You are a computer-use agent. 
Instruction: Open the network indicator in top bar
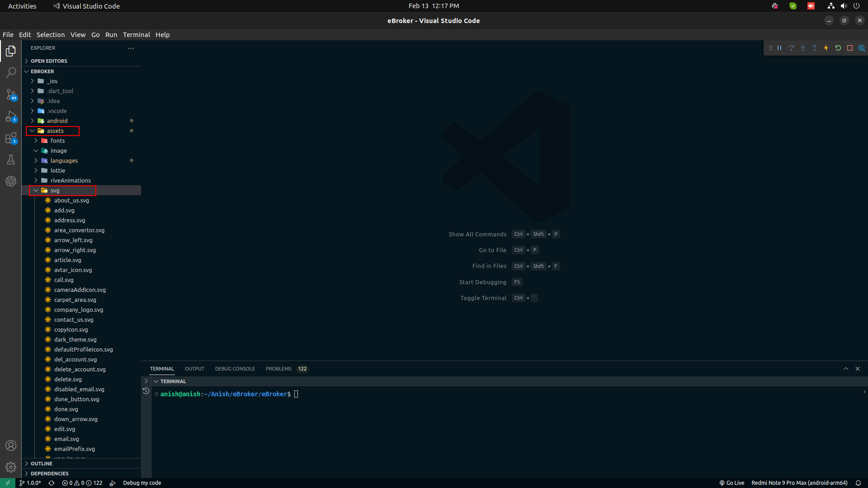[831, 6]
